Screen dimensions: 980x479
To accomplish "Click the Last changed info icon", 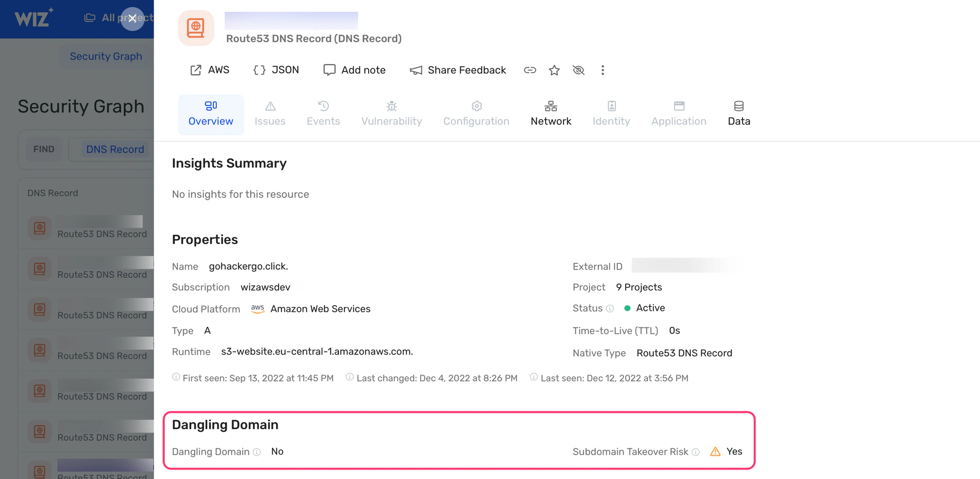I will click(x=350, y=377).
